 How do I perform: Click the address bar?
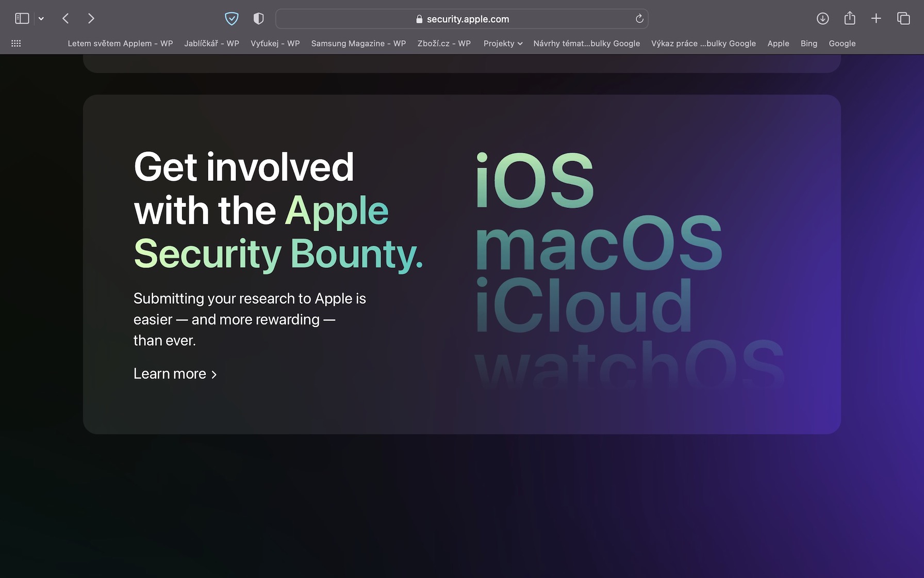[462, 19]
